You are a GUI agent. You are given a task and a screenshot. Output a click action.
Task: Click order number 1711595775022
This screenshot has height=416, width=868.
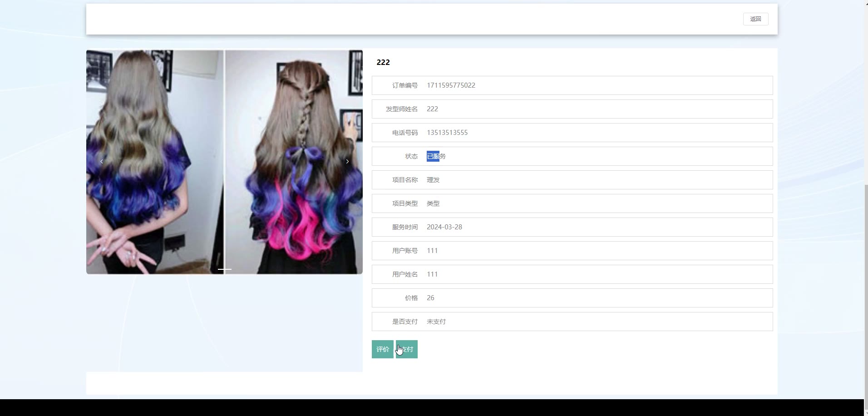(x=451, y=85)
